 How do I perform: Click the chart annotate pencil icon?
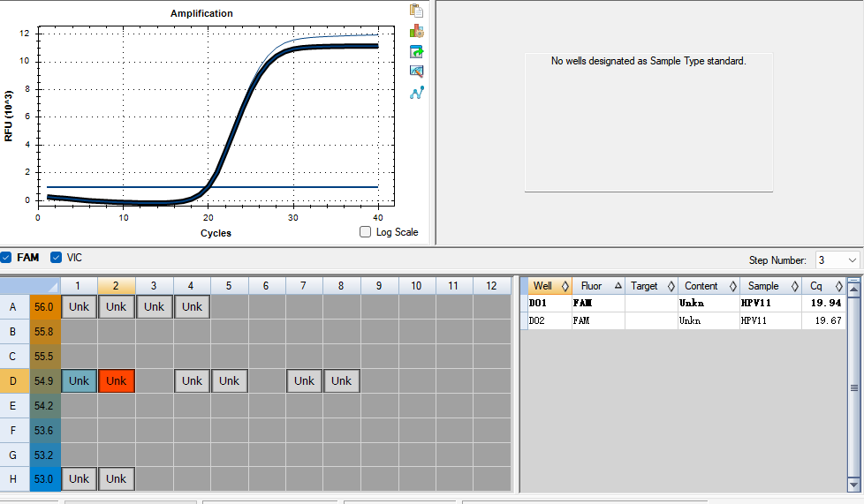pos(417,71)
